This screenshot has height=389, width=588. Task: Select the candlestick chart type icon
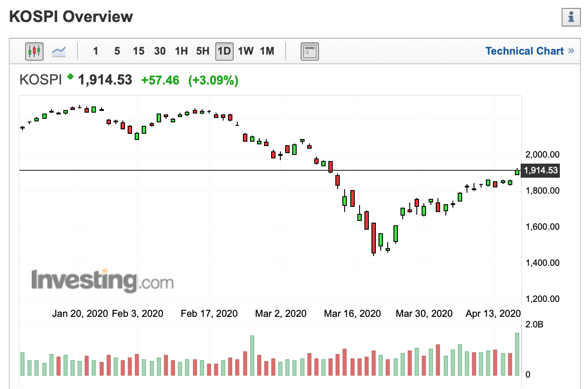click(34, 51)
